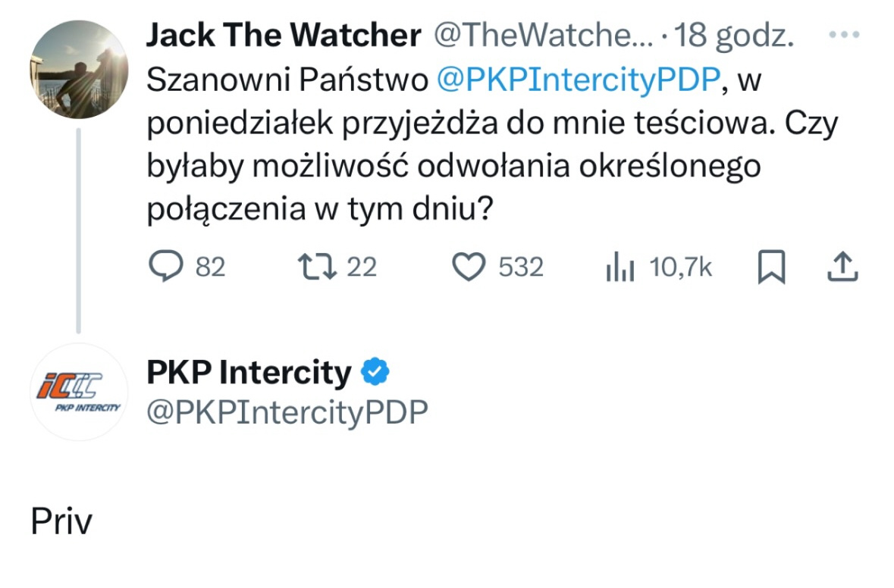Click the 532 likes count
Viewport: 894px width, 588px height.
click(x=521, y=267)
